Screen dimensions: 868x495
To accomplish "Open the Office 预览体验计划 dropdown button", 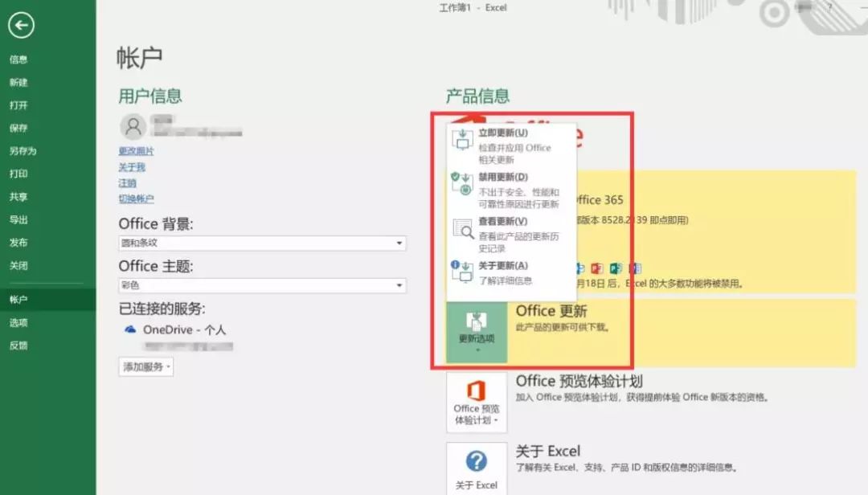I will click(477, 402).
